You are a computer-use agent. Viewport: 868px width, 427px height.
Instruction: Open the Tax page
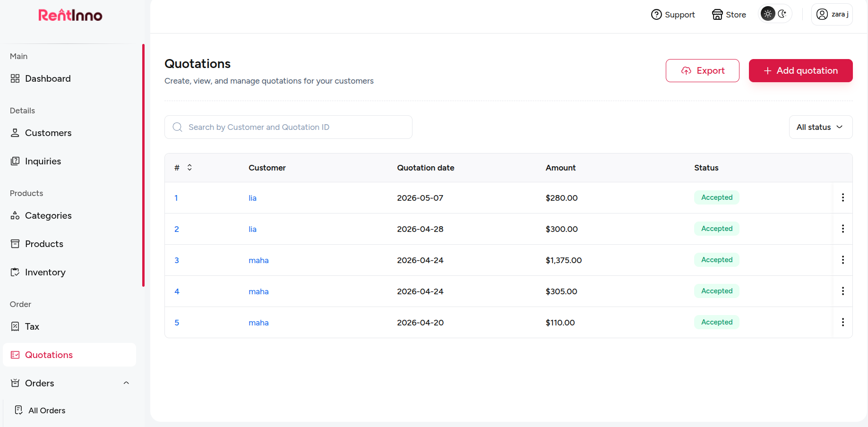click(69, 326)
